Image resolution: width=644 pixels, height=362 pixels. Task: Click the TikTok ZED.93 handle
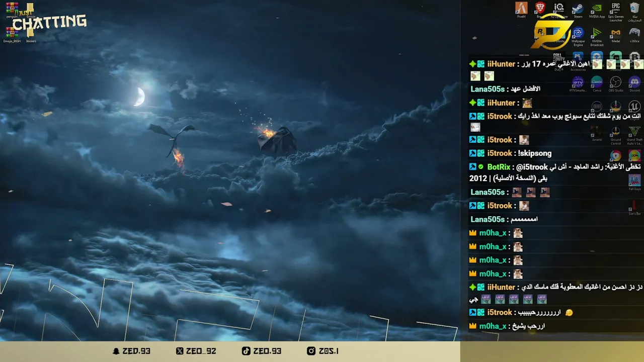pyautogui.click(x=262, y=351)
